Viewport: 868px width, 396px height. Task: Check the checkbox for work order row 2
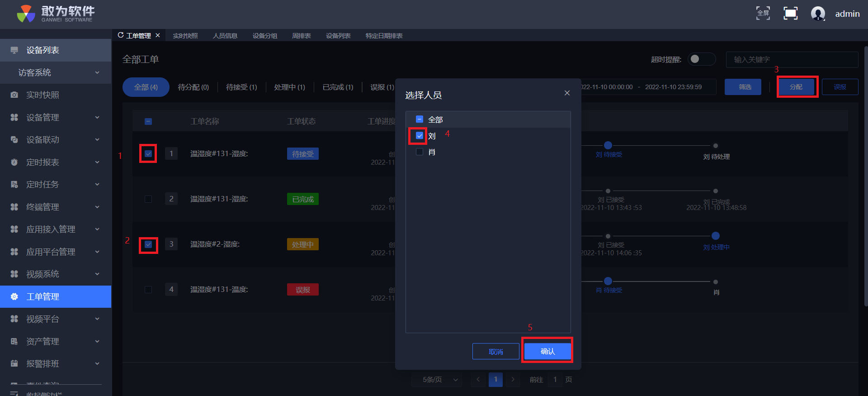coord(148,199)
